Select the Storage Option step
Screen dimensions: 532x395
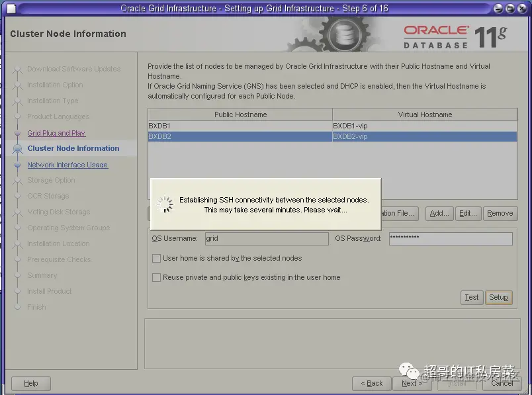tap(51, 180)
